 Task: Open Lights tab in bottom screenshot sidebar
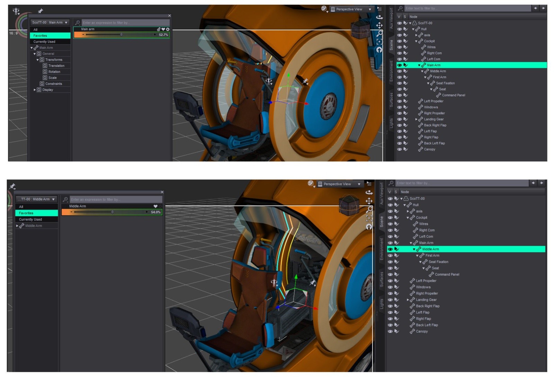(382, 304)
